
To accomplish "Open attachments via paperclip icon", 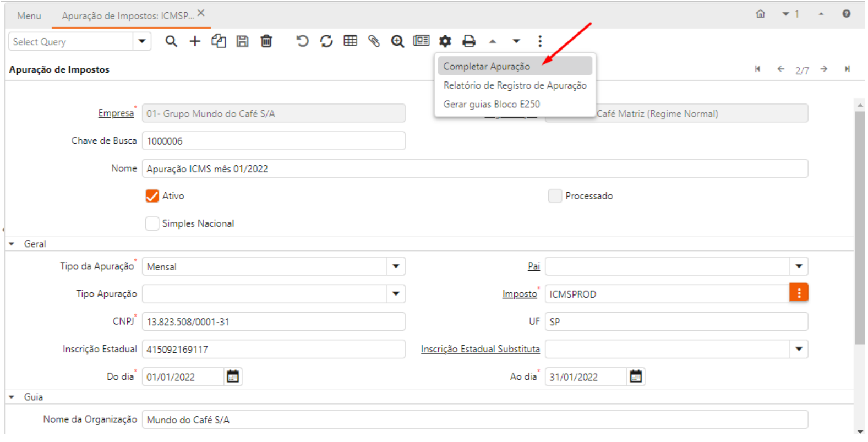I will [x=374, y=41].
